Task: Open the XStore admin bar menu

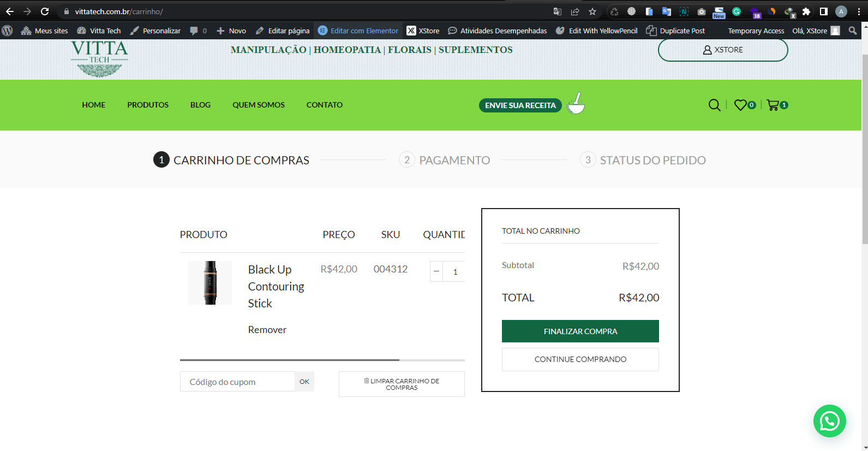Action: (x=423, y=31)
